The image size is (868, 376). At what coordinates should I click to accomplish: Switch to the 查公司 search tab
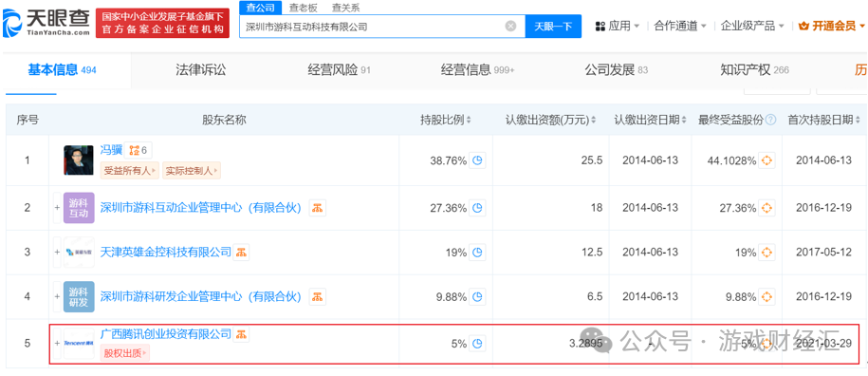click(260, 8)
